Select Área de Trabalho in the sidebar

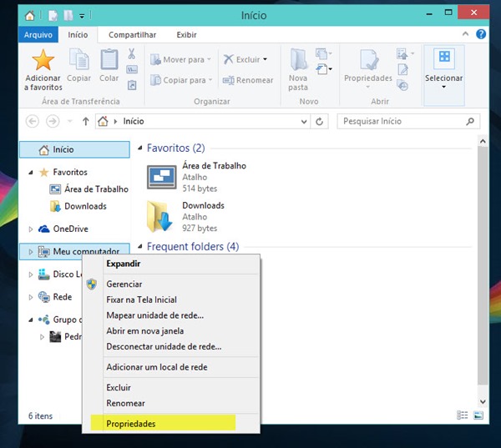tap(89, 189)
